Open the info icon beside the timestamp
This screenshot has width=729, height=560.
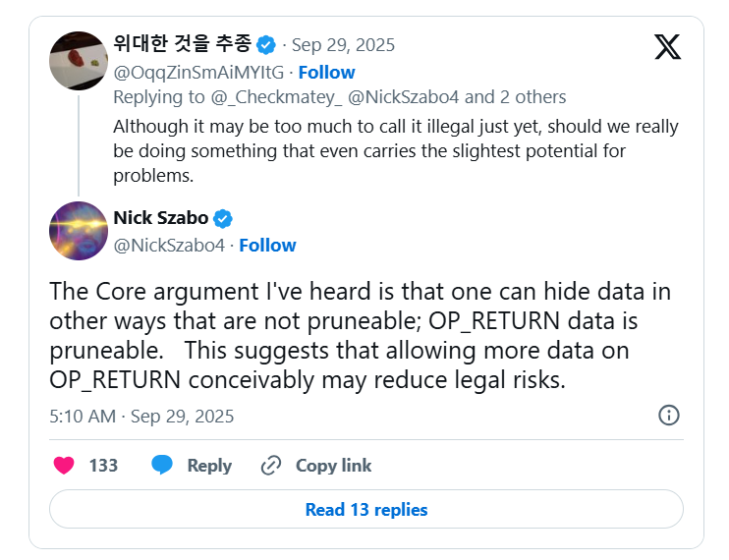point(668,415)
